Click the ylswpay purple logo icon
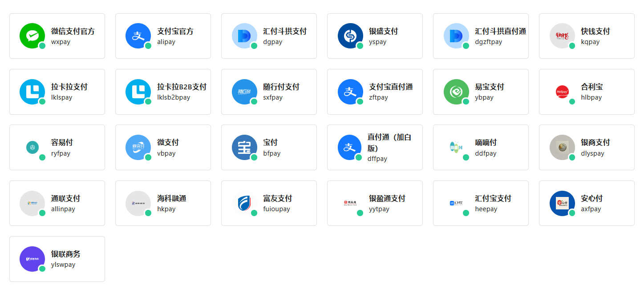Screen dimensions: 644x293 point(32,259)
